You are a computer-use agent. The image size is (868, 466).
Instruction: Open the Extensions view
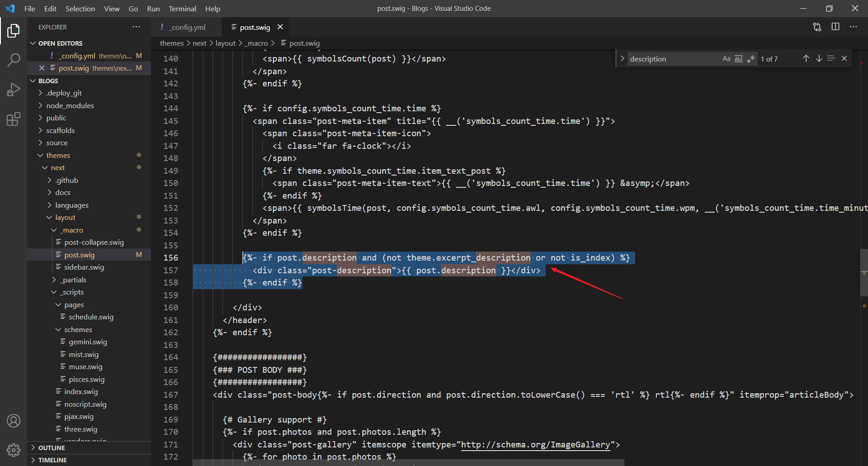(x=14, y=119)
